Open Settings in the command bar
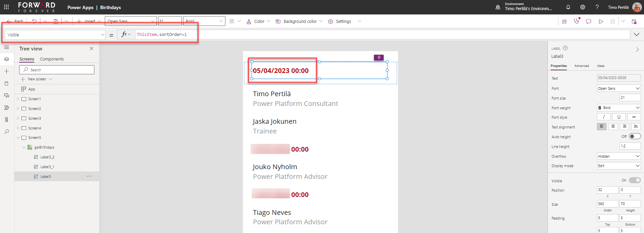 pyautogui.click(x=340, y=22)
